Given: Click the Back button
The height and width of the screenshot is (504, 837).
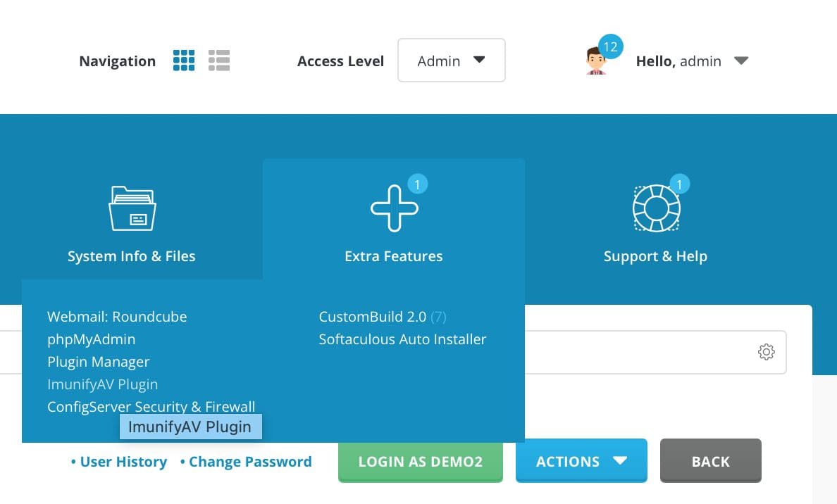Looking at the screenshot, I should [710, 462].
